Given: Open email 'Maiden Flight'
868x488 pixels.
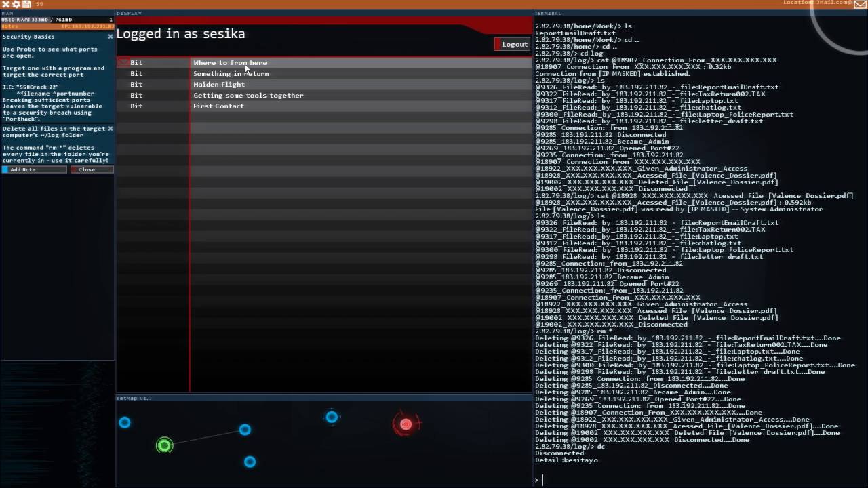Looking at the screenshot, I should coord(324,84).
